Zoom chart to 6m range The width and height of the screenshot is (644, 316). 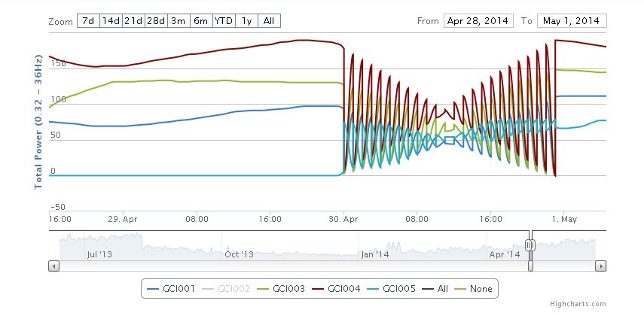201,21
